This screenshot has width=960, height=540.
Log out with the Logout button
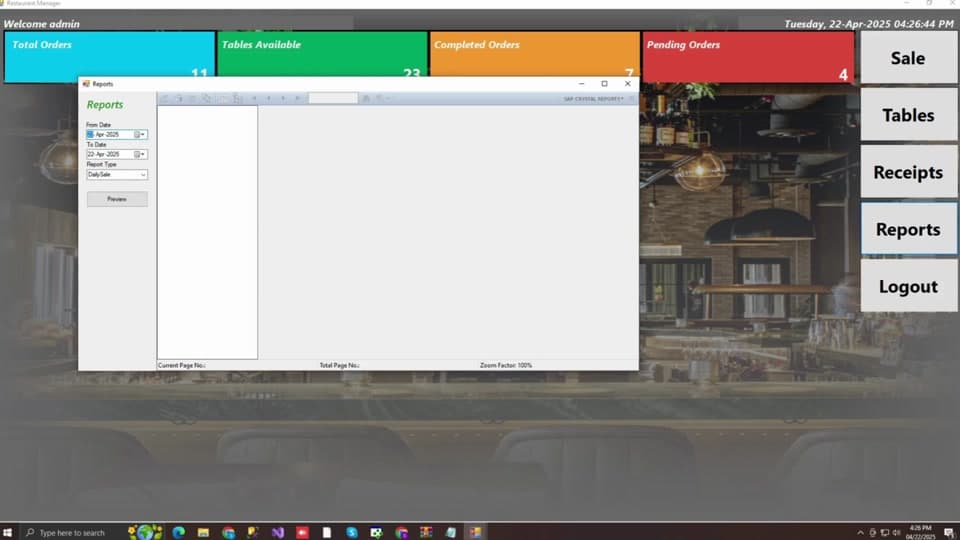tap(909, 286)
